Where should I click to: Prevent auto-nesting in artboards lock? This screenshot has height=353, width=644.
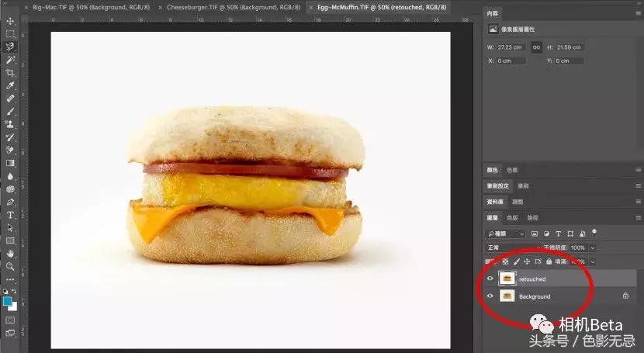(538, 261)
